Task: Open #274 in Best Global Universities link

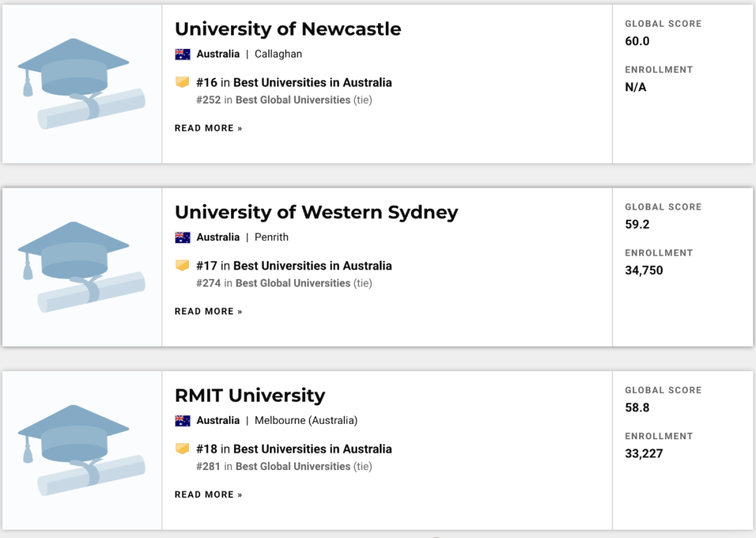Action: [x=283, y=283]
